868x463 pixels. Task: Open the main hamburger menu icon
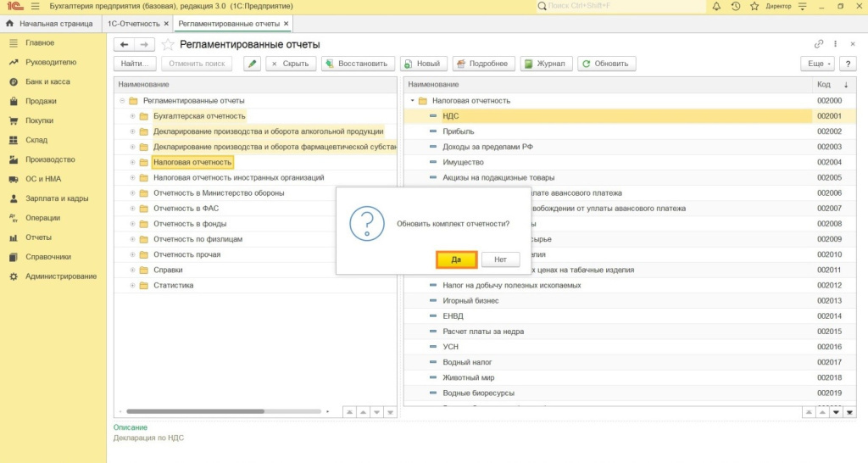35,6
